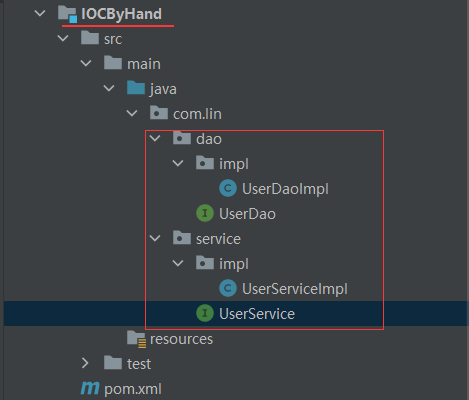Collapse the service package chevron

point(155,238)
